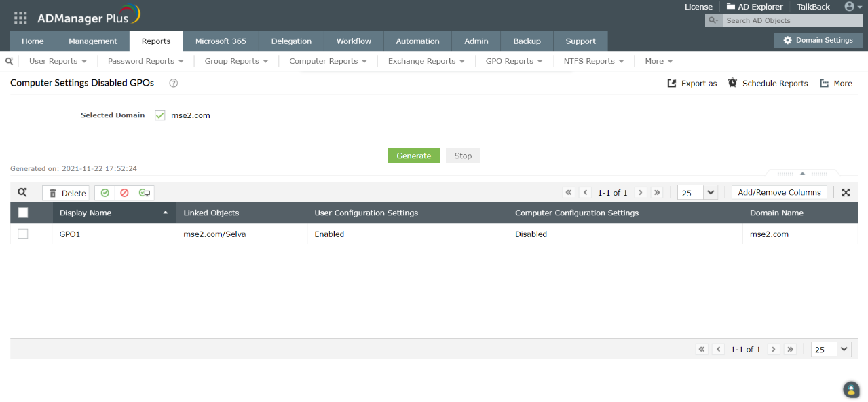This screenshot has height=402, width=868.
Task: Collapse the report filter panel handle
Action: (x=802, y=173)
